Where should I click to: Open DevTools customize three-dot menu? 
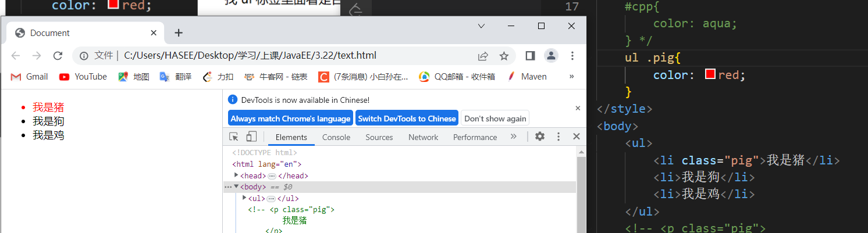[x=558, y=137]
